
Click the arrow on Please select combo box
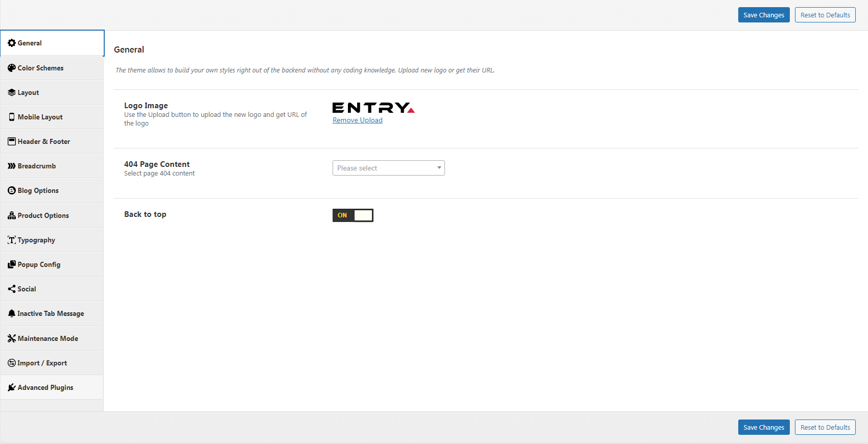click(439, 168)
